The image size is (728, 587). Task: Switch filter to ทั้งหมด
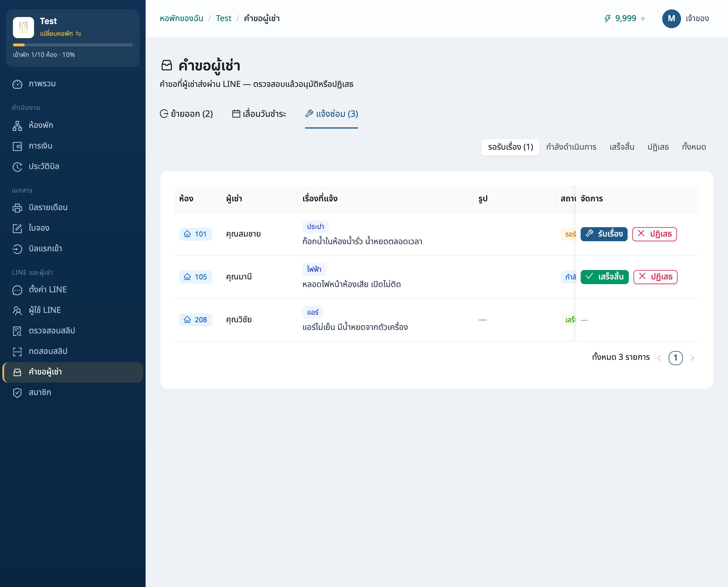point(694,147)
